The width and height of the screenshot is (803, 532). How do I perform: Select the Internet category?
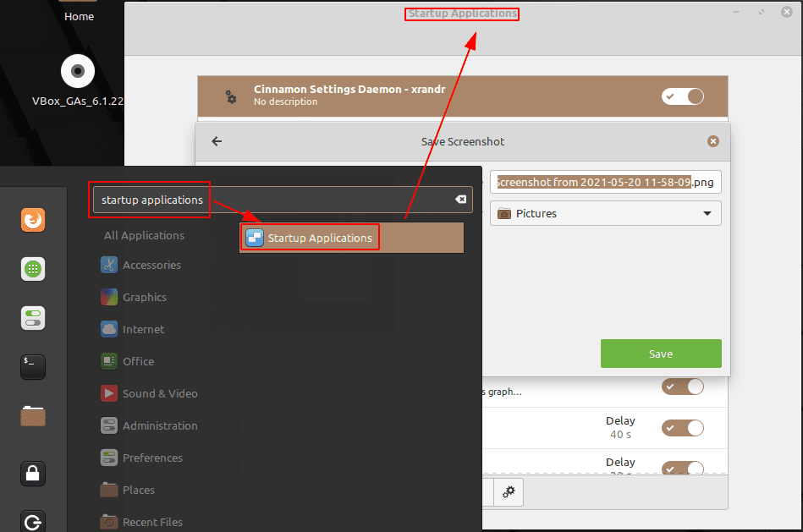click(x=133, y=329)
